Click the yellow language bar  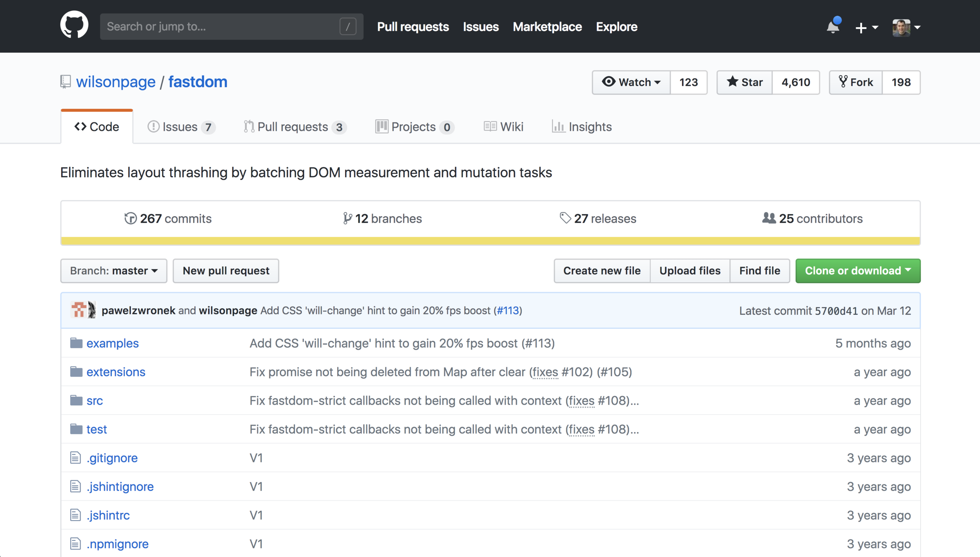tap(490, 241)
